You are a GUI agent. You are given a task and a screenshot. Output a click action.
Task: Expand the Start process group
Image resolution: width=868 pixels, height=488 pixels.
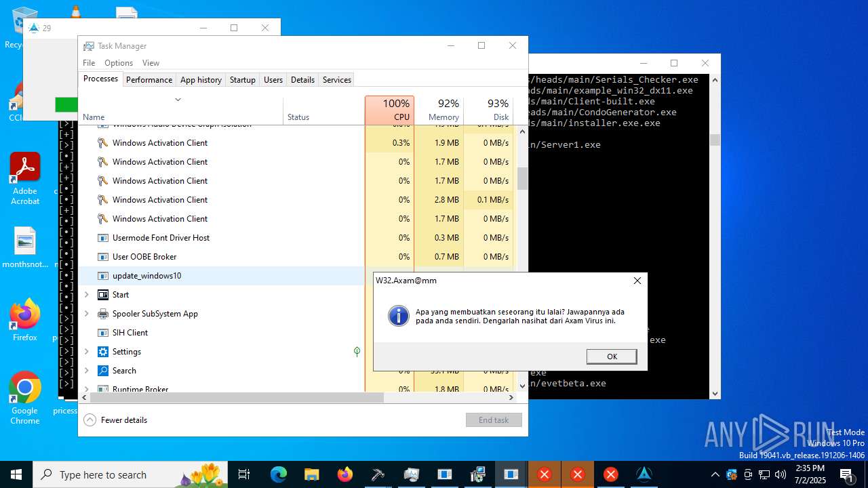(86, 295)
